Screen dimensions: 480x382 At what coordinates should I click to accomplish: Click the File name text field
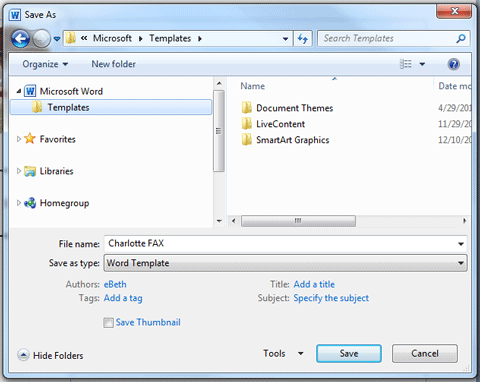click(280, 244)
